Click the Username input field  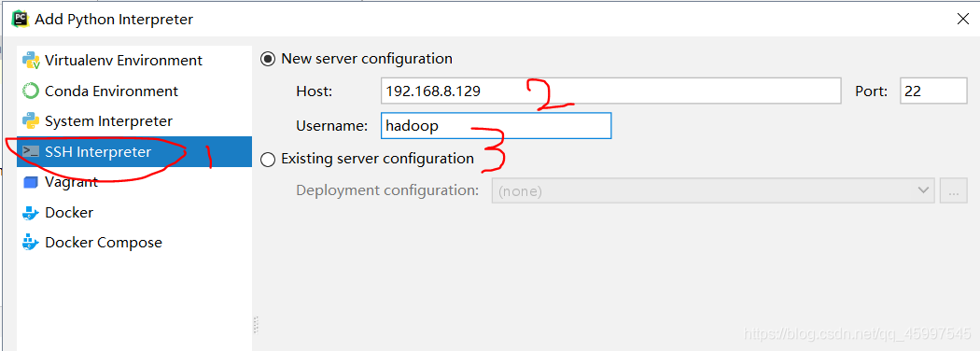tap(496, 126)
